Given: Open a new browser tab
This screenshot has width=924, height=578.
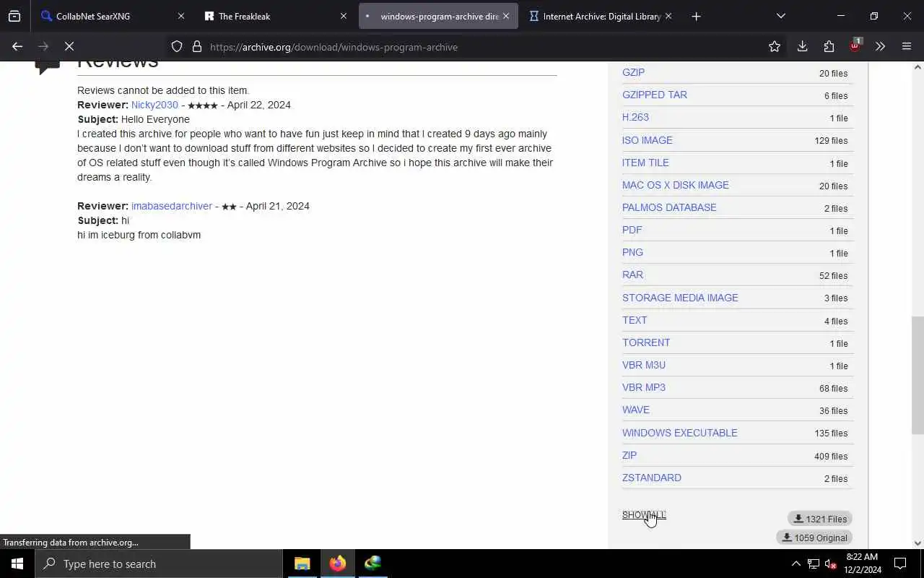Looking at the screenshot, I should click(696, 16).
